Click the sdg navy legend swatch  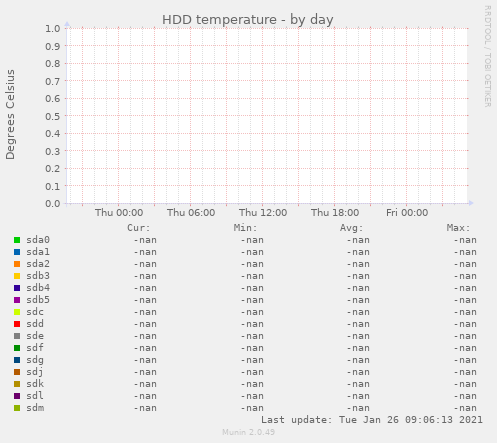[x=17, y=360]
